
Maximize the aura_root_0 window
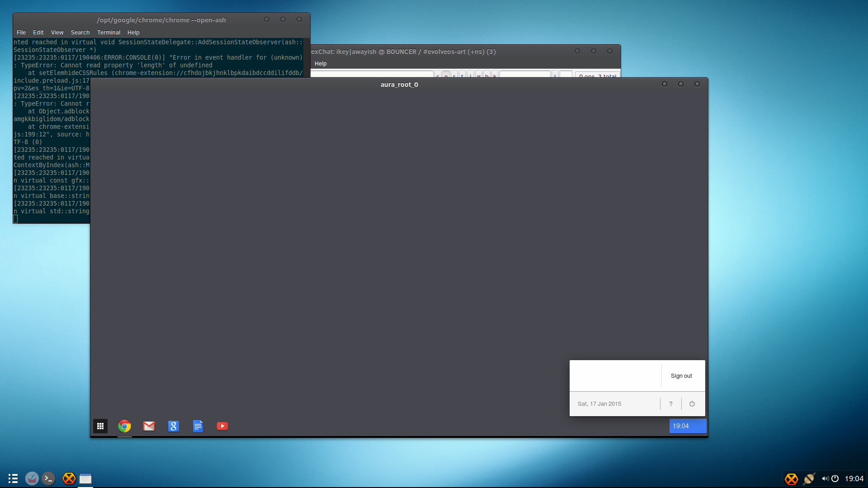tap(681, 84)
